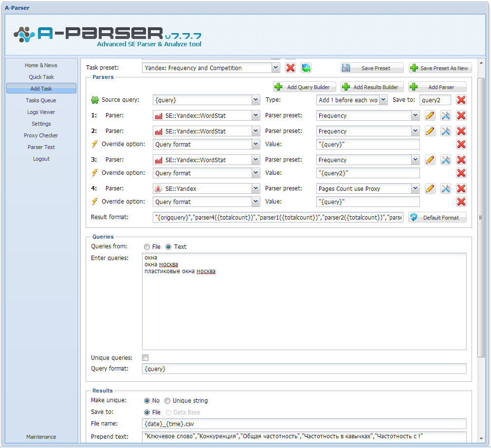Select Queries from Text radio
This screenshot has height=448, width=491.
point(168,247)
